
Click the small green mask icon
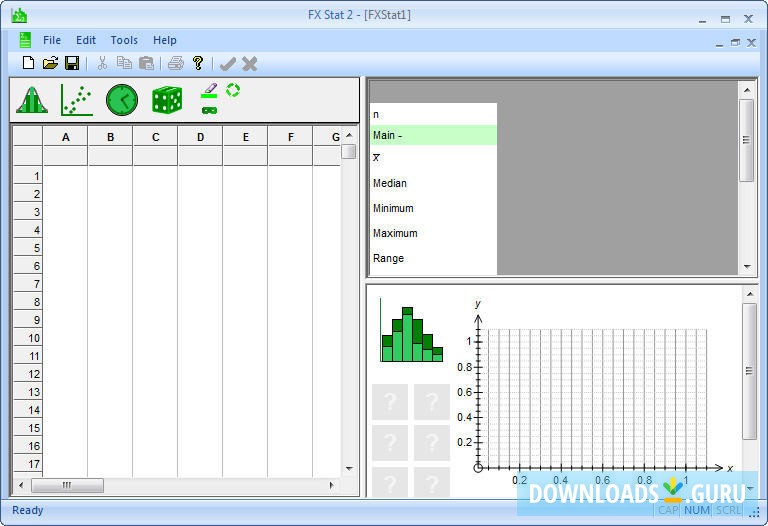pyautogui.click(x=210, y=110)
